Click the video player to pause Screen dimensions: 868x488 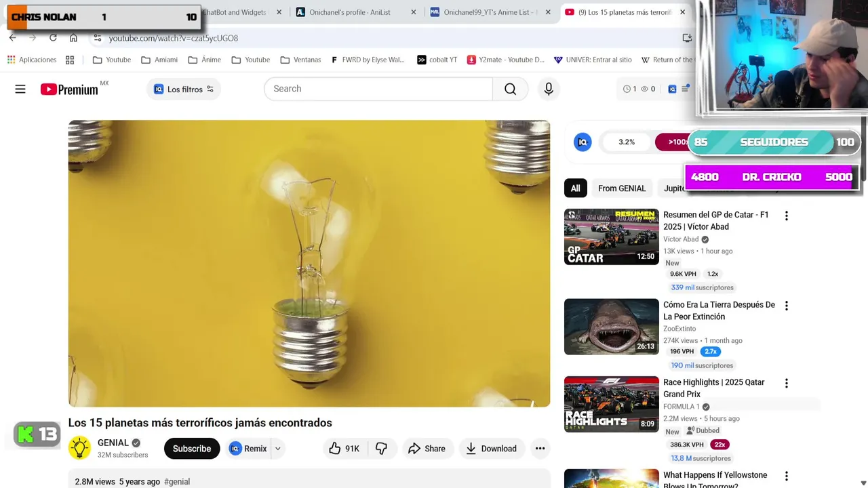click(x=309, y=264)
